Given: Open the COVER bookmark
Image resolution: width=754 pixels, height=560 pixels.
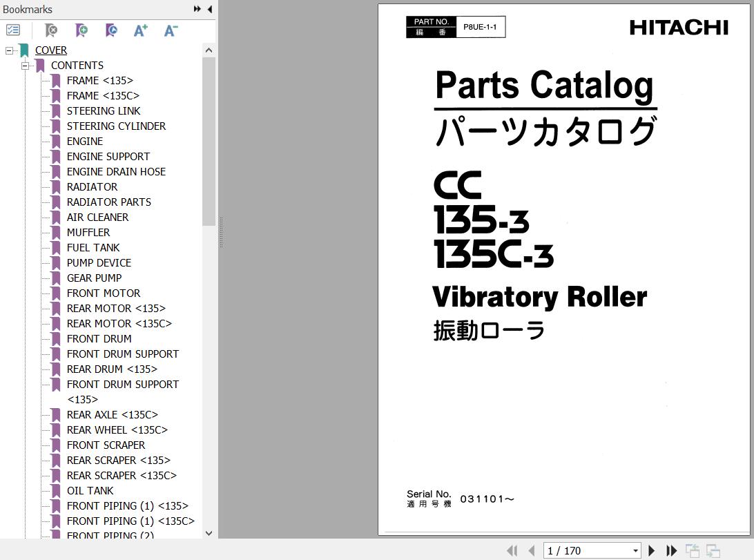Looking at the screenshot, I should click(51, 50).
